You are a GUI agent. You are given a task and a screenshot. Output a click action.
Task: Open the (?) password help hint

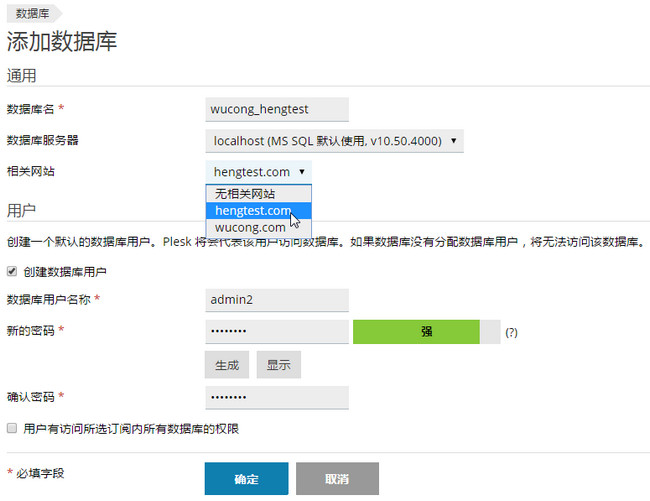point(511,332)
